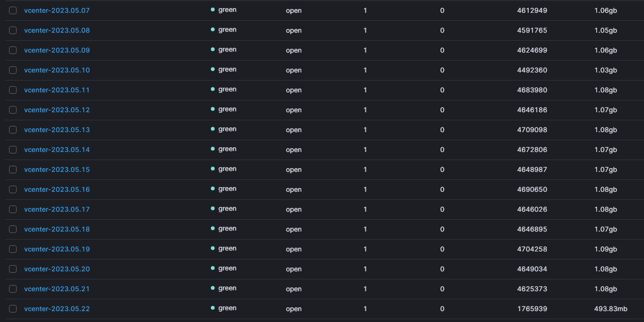Open the vcenter-2023.05.12 index

click(x=57, y=110)
